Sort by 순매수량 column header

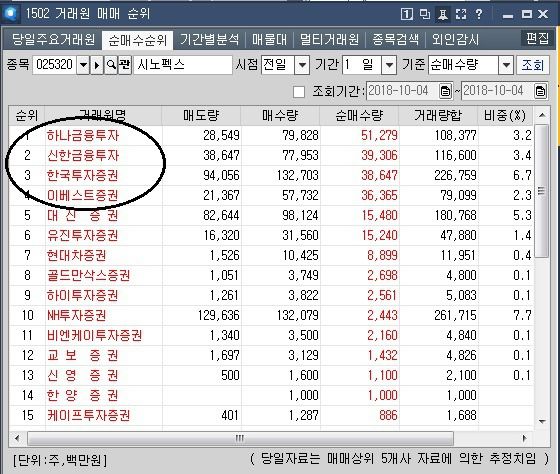click(x=359, y=115)
